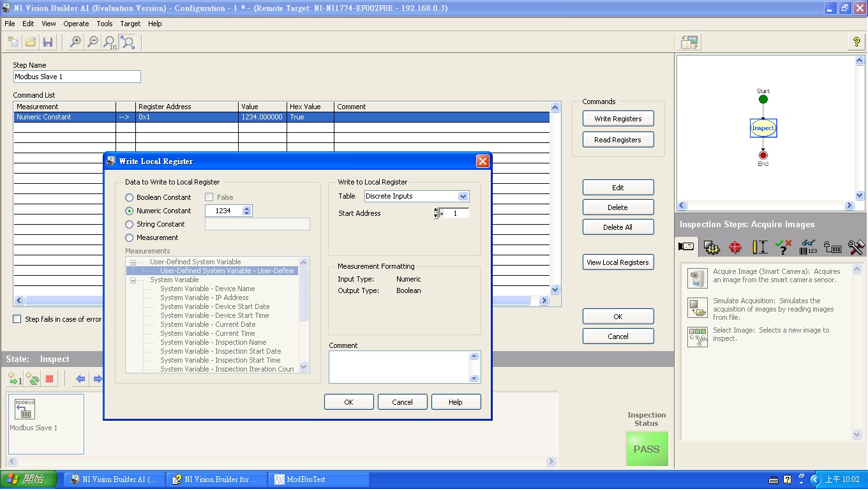This screenshot has width=868, height=489.
Task: Click the Zoom to Fit toolbar icon
Action: [128, 42]
